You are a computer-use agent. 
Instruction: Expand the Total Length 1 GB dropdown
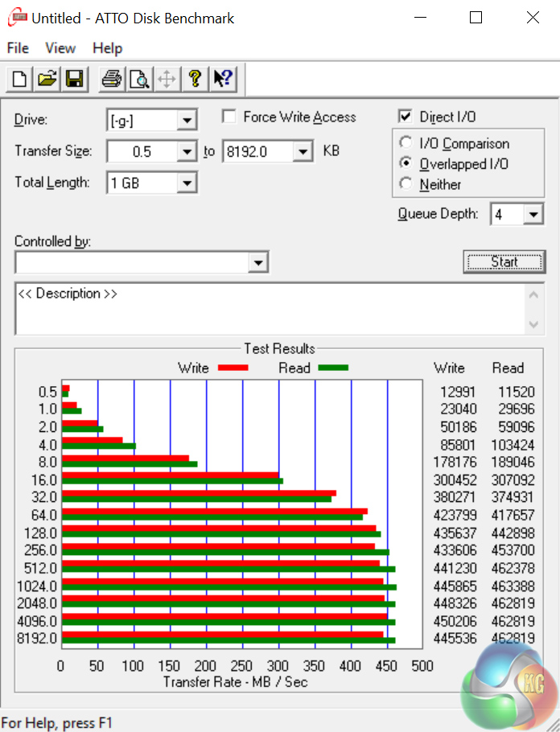[187, 183]
